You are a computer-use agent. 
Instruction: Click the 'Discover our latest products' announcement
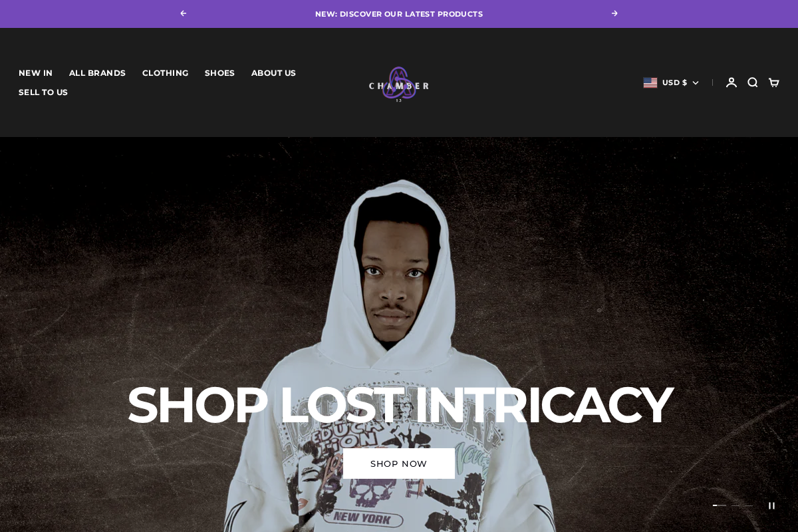pyautogui.click(x=399, y=14)
